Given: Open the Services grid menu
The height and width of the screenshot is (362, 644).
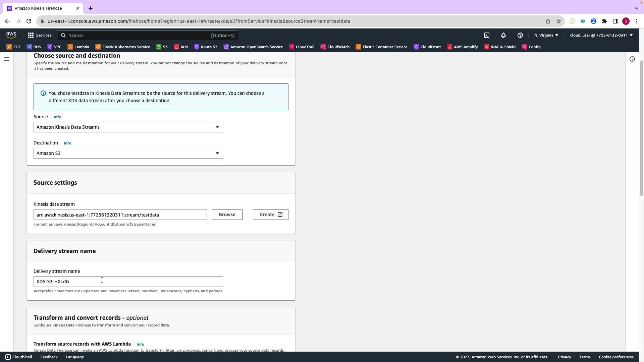Looking at the screenshot, I should click(39, 35).
